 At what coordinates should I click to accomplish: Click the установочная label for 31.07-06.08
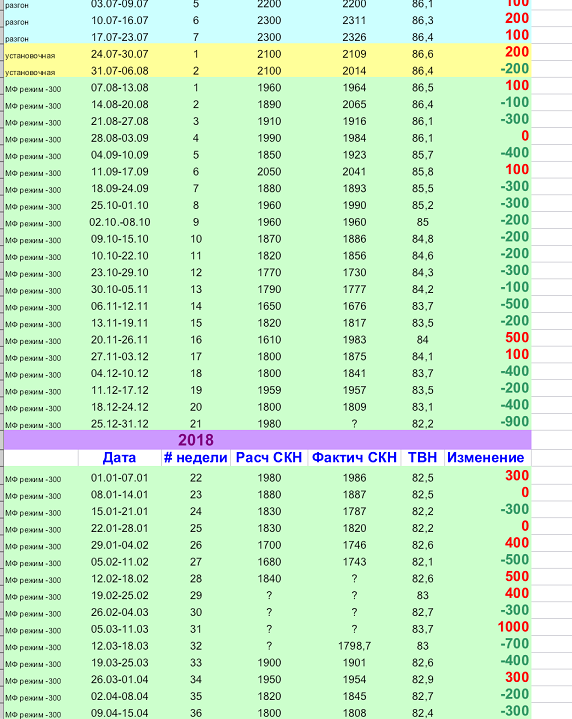coord(30,72)
